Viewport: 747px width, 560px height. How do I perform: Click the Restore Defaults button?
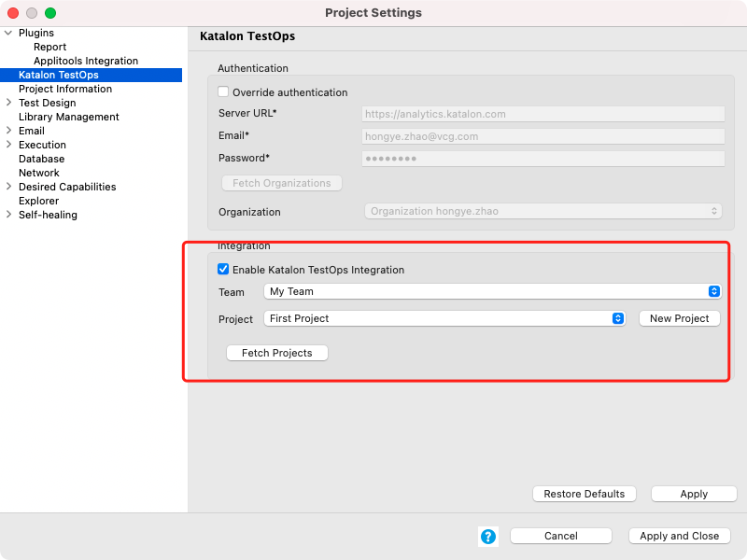click(x=585, y=494)
